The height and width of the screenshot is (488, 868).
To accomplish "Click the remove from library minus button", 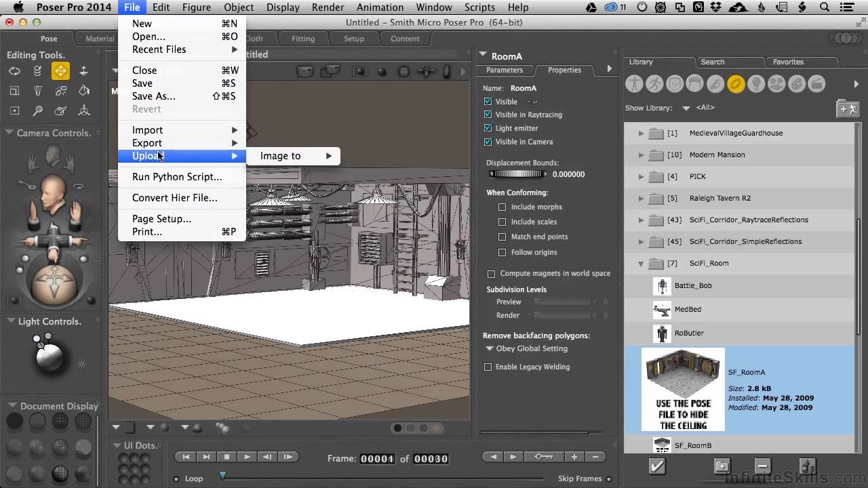I will (762, 466).
